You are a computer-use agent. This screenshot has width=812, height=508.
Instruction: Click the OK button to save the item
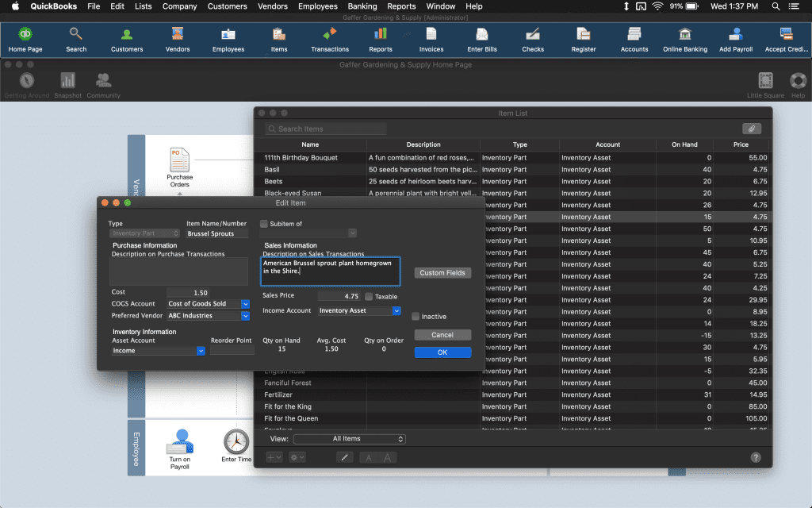tap(442, 352)
